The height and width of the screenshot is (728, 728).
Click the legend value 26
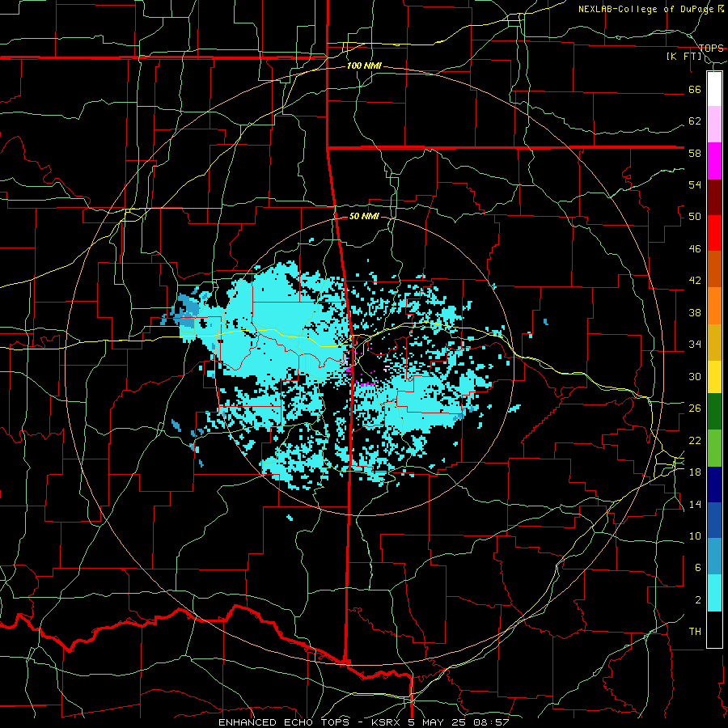(695, 408)
